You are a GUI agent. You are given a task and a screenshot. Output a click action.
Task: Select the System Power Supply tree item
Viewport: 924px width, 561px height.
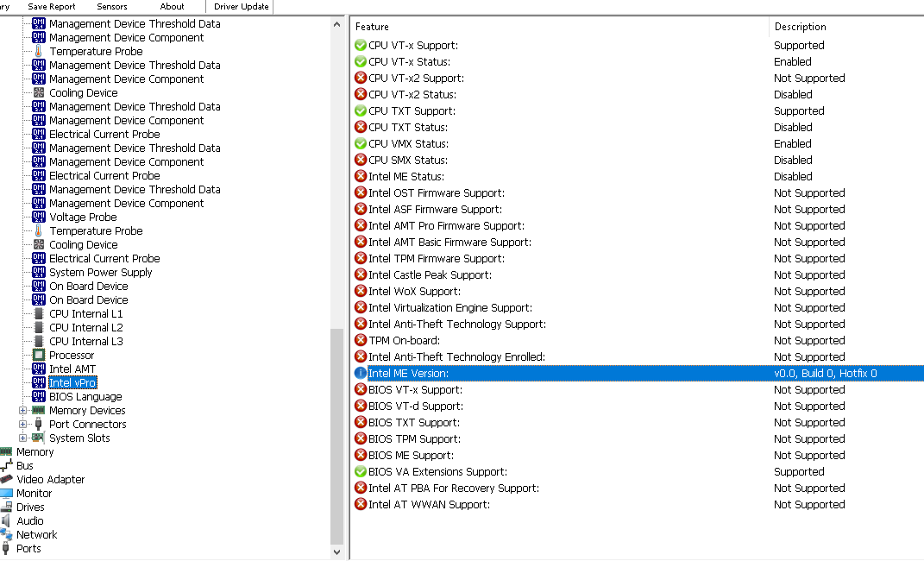[x=101, y=272]
